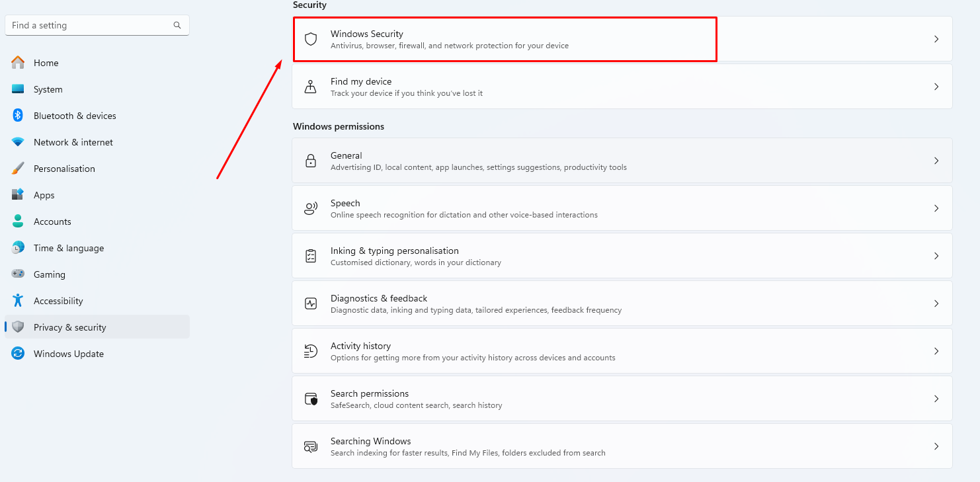Open Activity history chevron arrow
The image size is (980, 482).
pos(936,351)
